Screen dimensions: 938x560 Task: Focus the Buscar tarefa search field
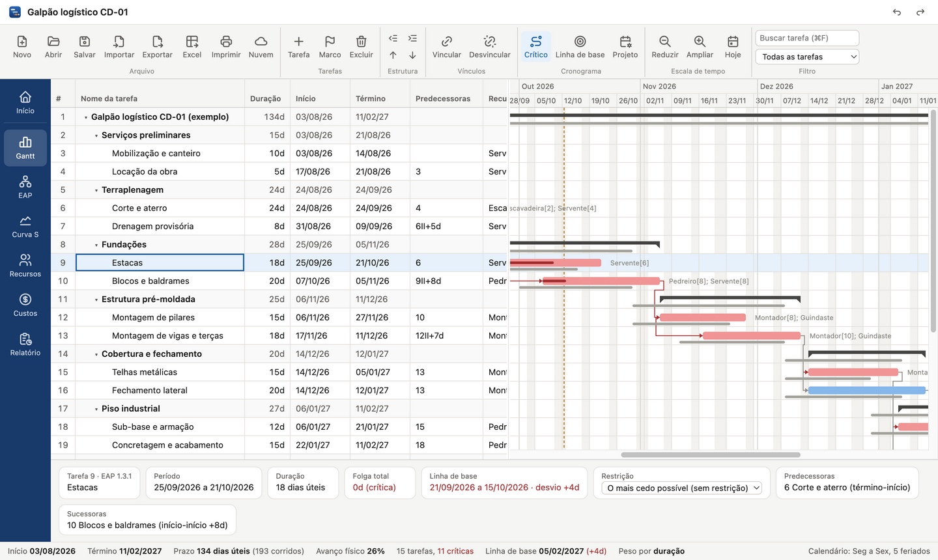coord(807,38)
